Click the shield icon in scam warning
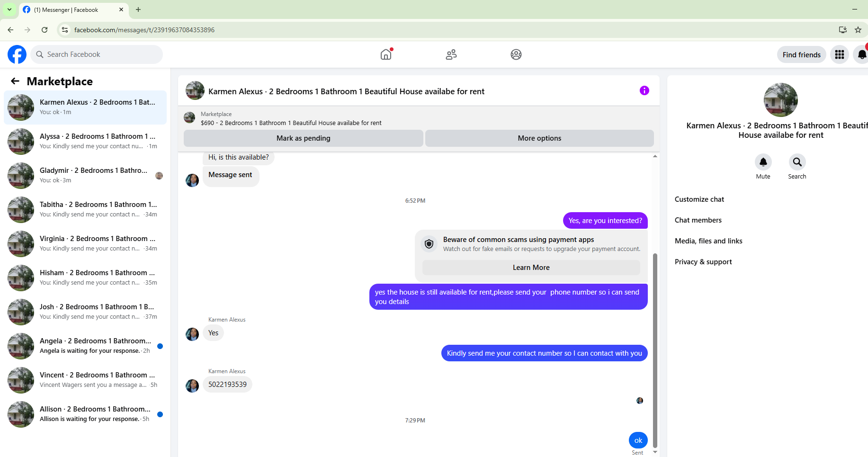 tap(429, 244)
